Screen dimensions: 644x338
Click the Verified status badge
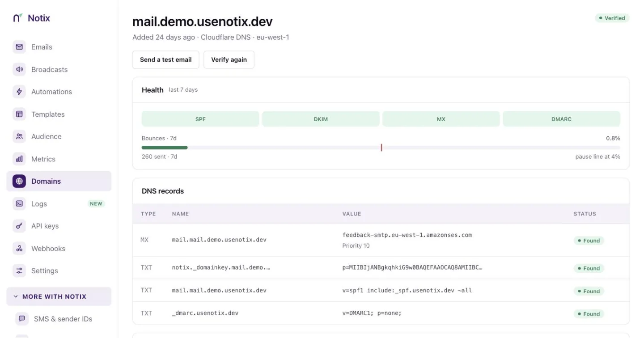612,18
